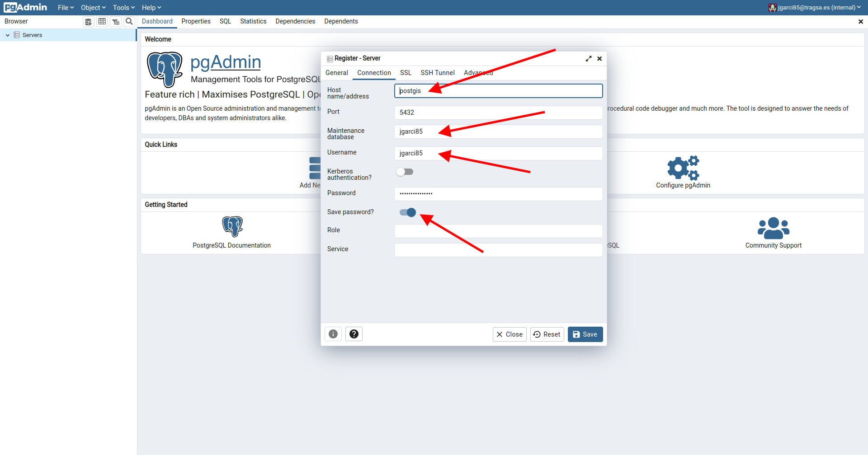This screenshot has width=868, height=455.
Task: Toggle the Save password switch
Action: [x=407, y=212]
